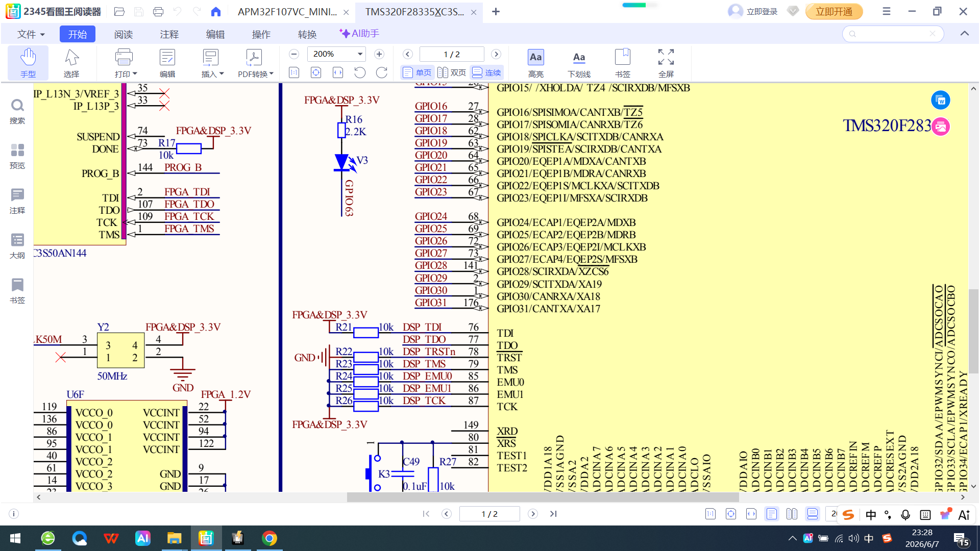Click the page number field in bottom bar
Screen dimensions: 980x551
click(x=489, y=514)
